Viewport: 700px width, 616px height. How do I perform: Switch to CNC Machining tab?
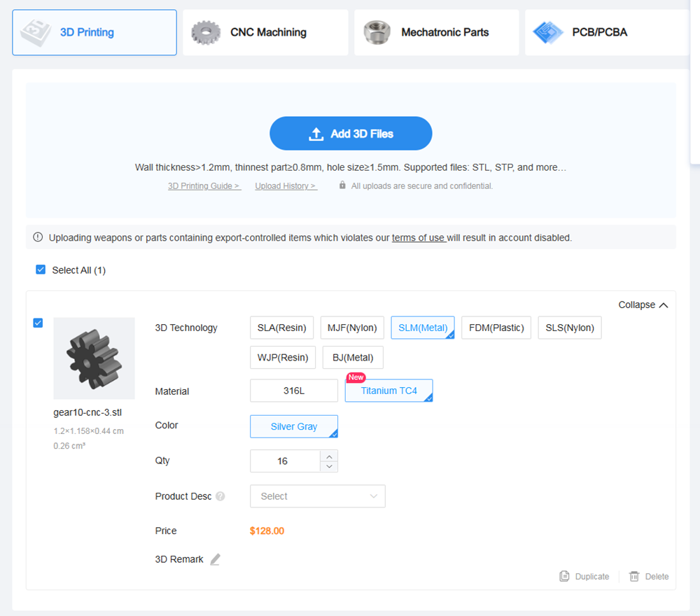tap(265, 33)
